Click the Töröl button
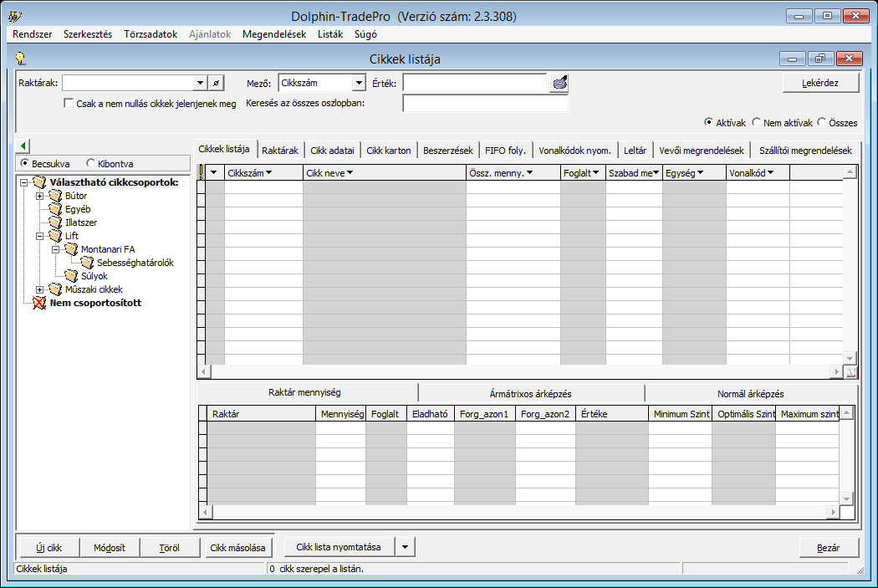This screenshot has height=588, width=878. pyautogui.click(x=170, y=548)
